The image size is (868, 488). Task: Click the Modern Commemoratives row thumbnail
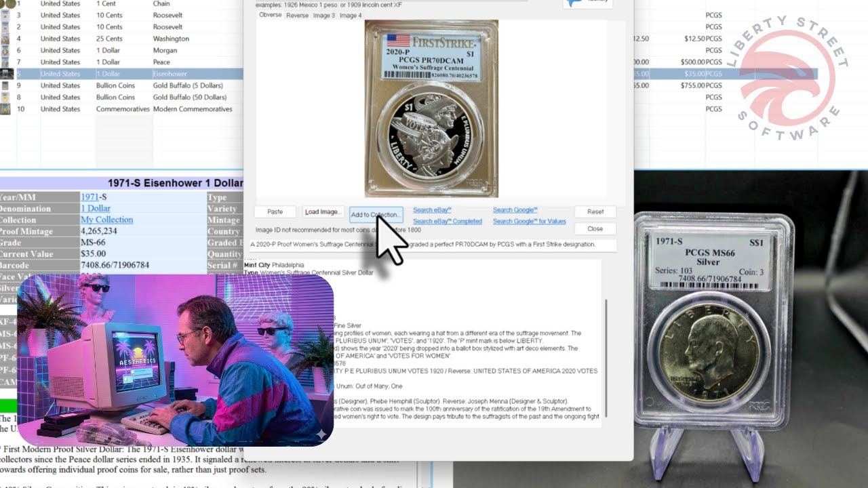coord(6,109)
